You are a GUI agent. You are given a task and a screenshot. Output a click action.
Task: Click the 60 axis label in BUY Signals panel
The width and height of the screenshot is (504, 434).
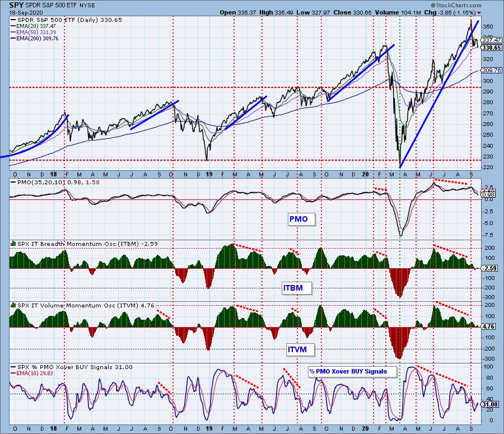coord(490,388)
